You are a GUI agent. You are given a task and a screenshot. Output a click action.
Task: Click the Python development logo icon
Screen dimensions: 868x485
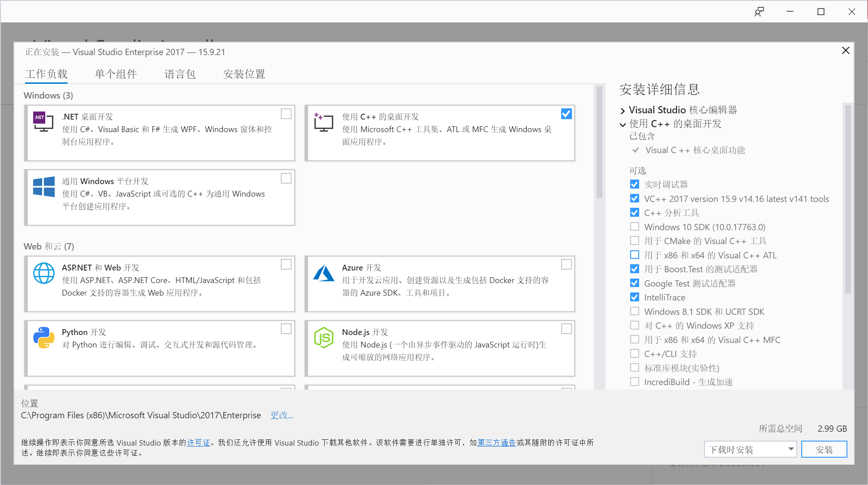click(x=44, y=337)
